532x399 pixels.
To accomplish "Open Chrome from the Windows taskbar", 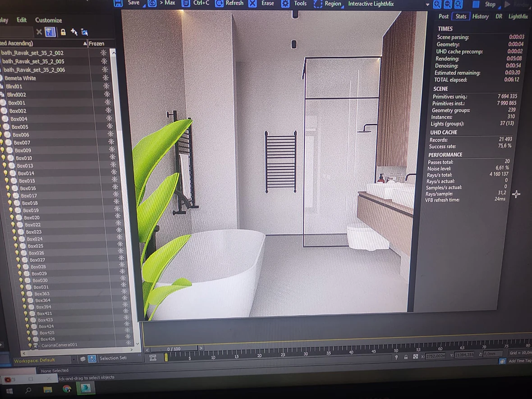I will coord(67,389).
